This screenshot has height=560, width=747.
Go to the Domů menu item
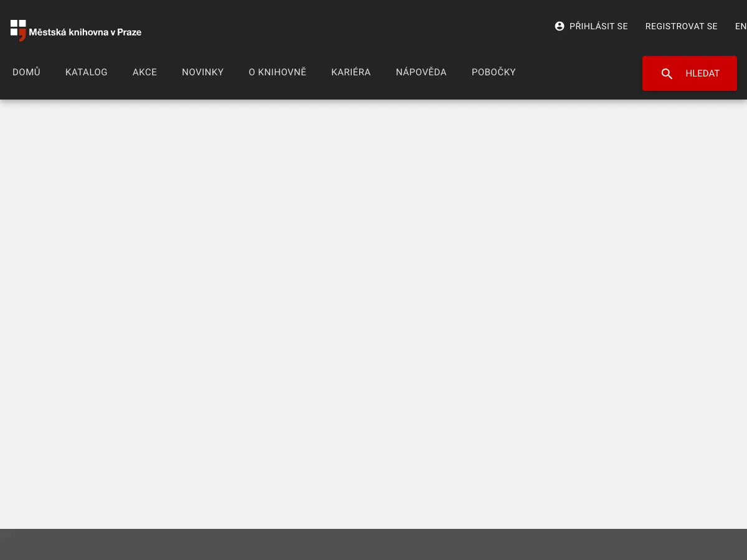click(26, 72)
